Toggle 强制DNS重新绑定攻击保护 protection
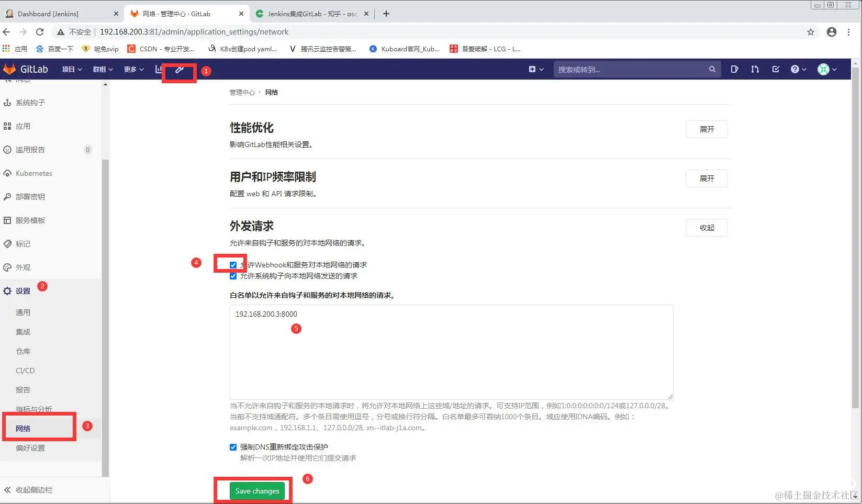The width and height of the screenshot is (862, 504). (233, 447)
